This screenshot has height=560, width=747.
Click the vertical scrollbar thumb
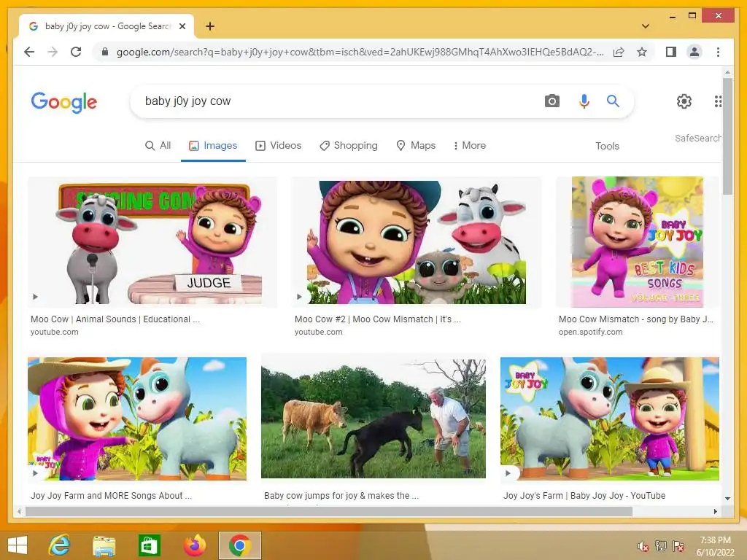(x=727, y=136)
